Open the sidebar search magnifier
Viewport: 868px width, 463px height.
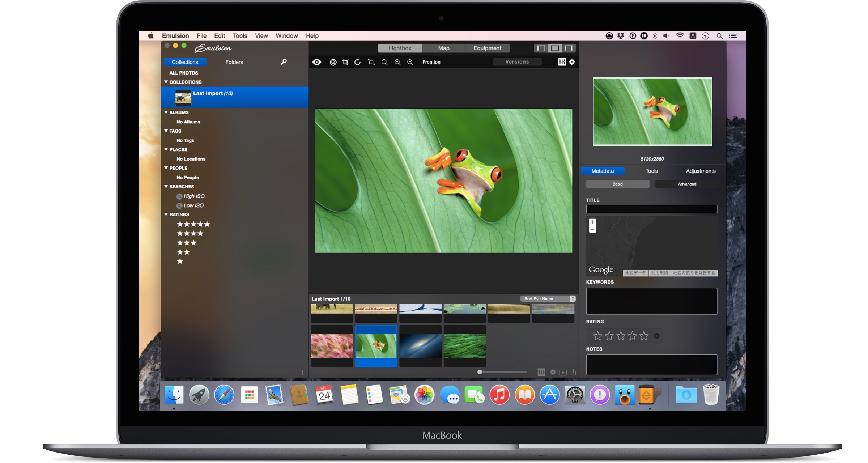coord(284,62)
